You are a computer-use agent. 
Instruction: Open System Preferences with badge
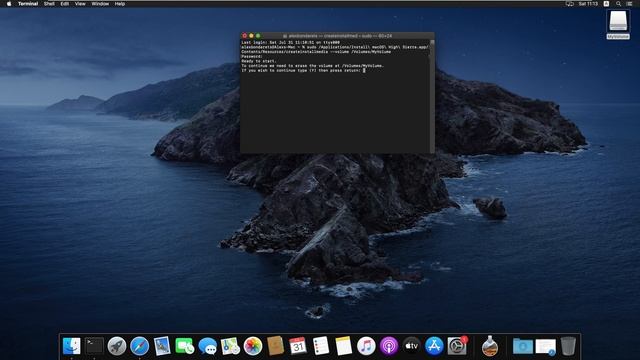click(457, 346)
